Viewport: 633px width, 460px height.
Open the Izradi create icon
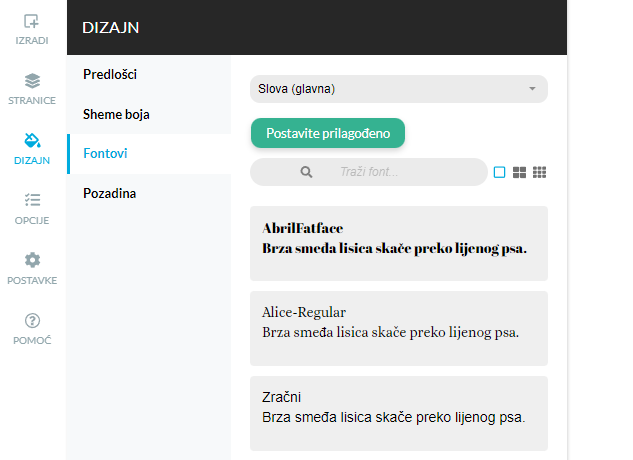pyautogui.click(x=32, y=21)
